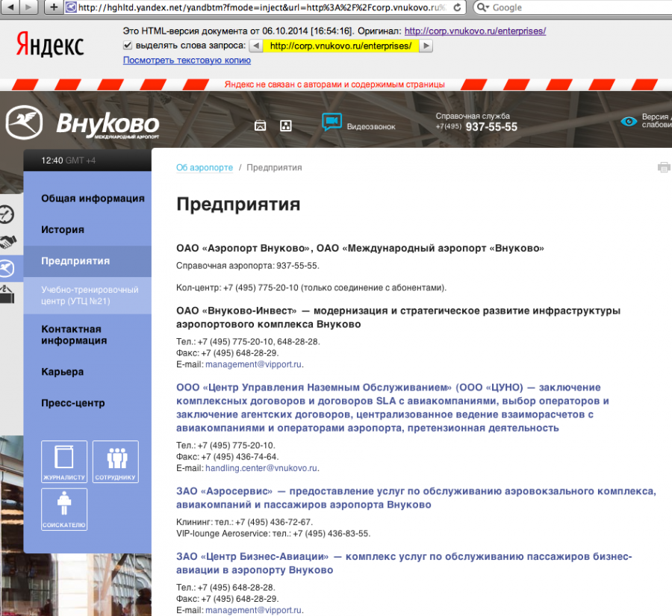Open the ООО «Центр Управления Наземным Обслуживанием» heading link

click(x=392, y=408)
